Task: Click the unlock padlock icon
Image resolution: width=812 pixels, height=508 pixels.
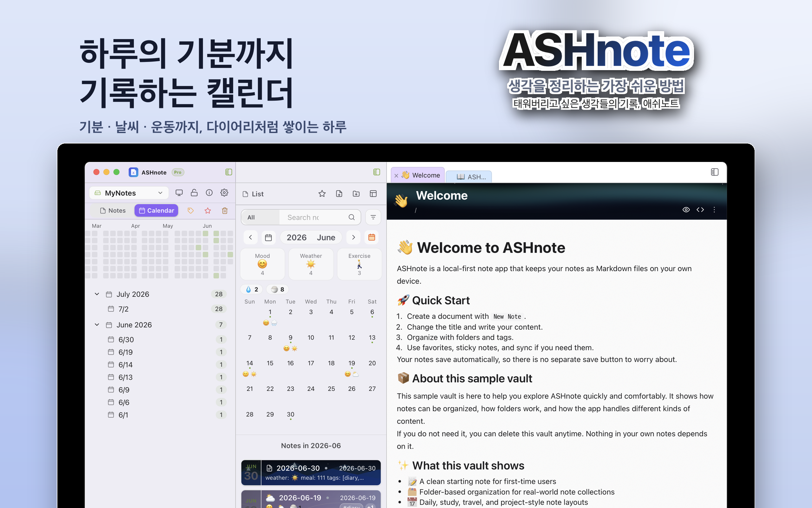Action: tap(194, 193)
